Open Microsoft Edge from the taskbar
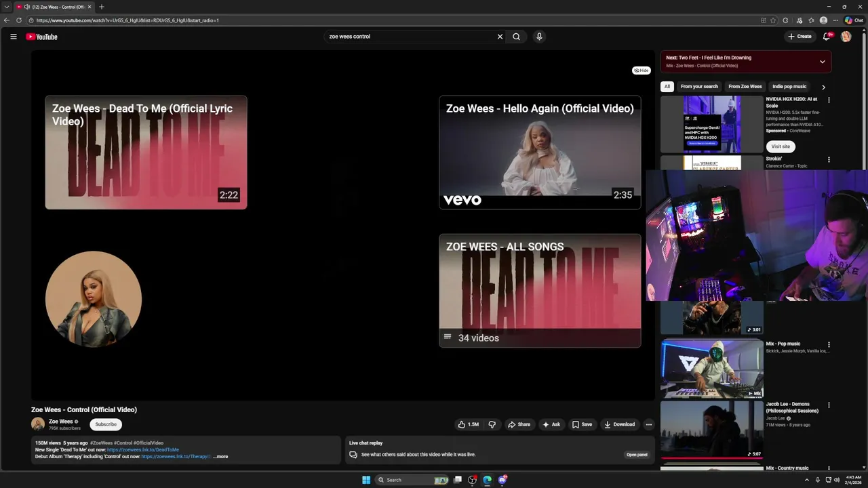The image size is (868, 488). click(487, 480)
